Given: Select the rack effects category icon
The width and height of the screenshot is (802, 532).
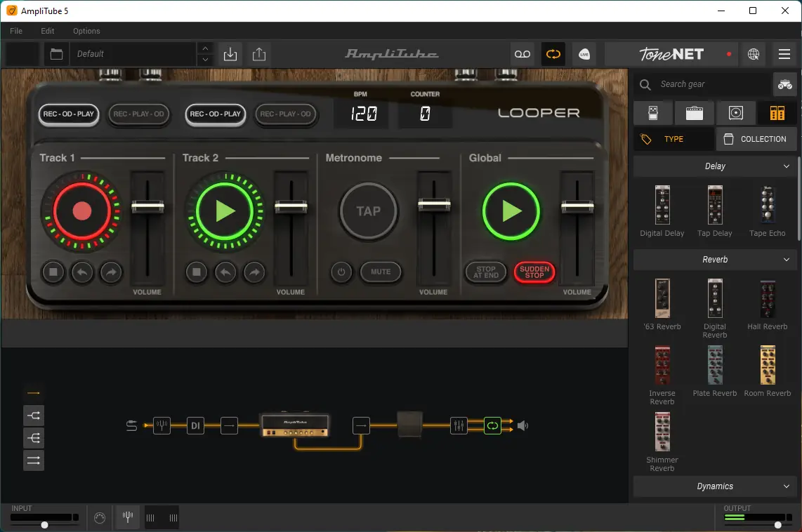Looking at the screenshot, I should pyautogui.click(x=777, y=113).
